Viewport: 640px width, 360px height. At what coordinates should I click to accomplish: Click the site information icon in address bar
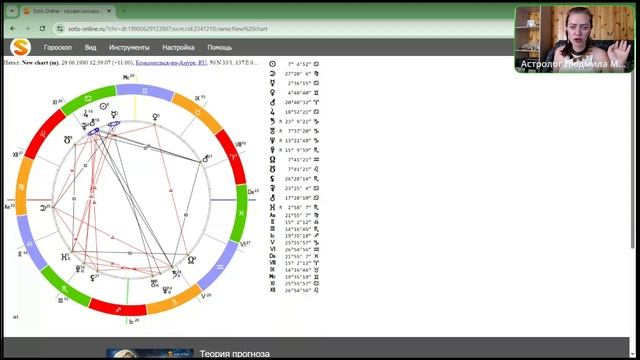[x=60, y=29]
